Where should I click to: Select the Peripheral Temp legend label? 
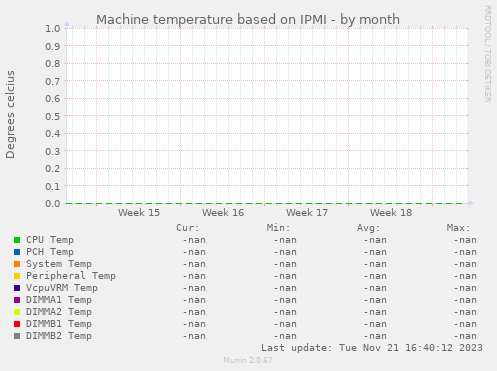click(x=71, y=276)
